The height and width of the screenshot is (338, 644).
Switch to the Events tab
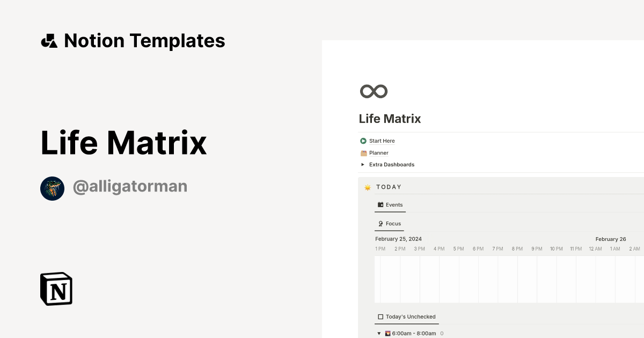[393, 204]
